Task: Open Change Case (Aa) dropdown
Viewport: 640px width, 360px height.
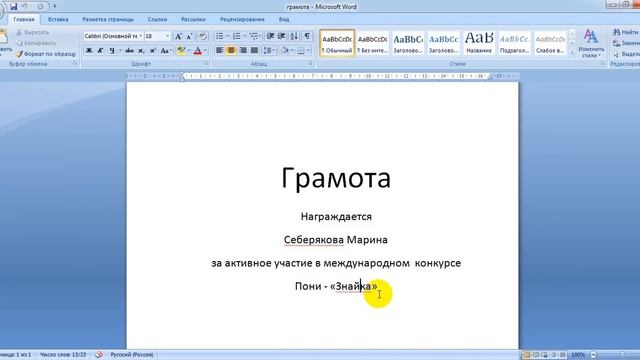Action: point(166,51)
